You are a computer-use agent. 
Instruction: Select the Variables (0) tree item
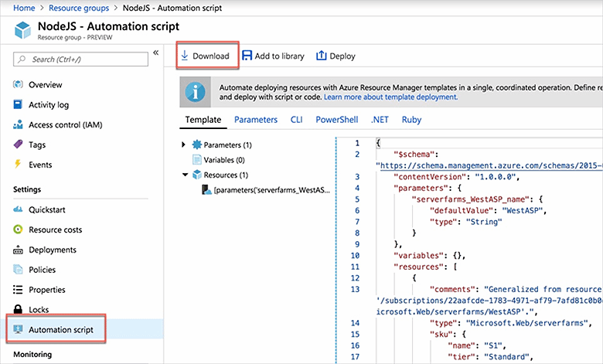pyautogui.click(x=218, y=160)
